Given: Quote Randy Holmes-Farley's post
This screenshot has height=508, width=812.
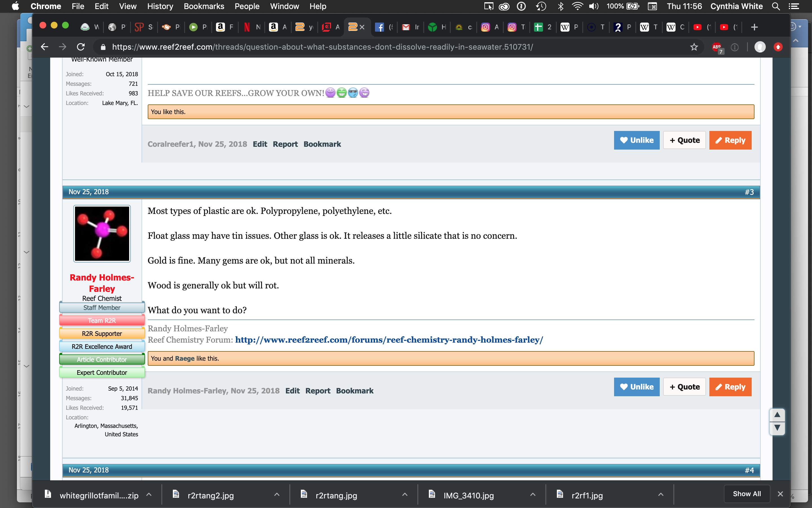Looking at the screenshot, I should tap(685, 387).
